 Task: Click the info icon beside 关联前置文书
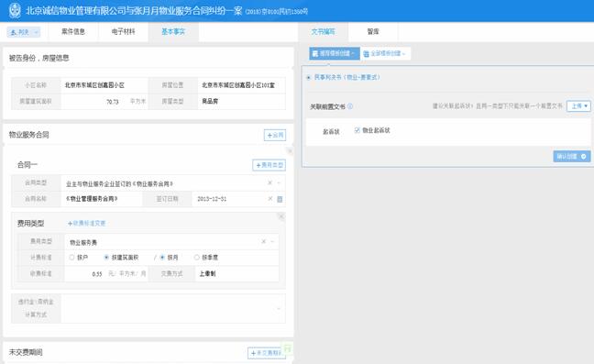click(x=350, y=106)
